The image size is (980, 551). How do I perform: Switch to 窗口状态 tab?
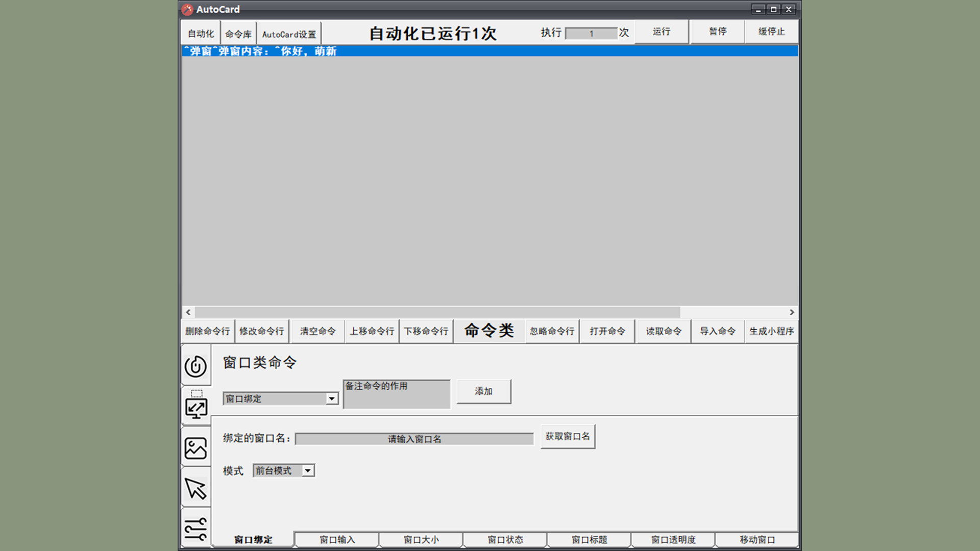pyautogui.click(x=505, y=540)
